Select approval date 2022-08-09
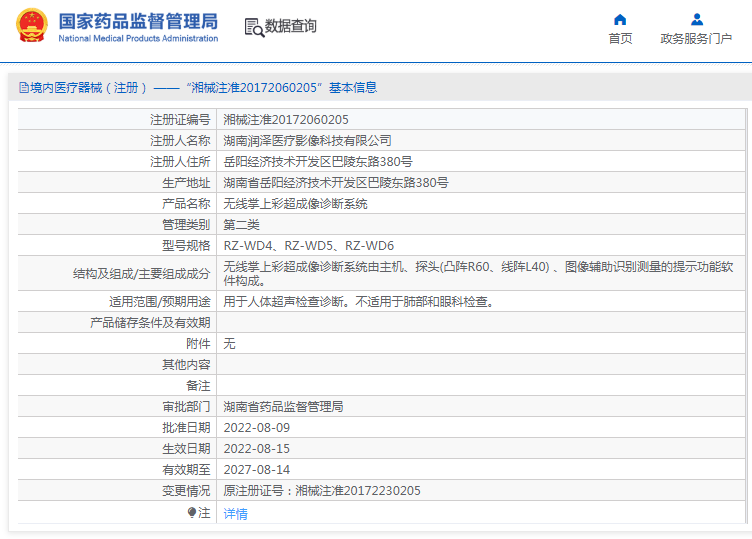 [x=257, y=428]
